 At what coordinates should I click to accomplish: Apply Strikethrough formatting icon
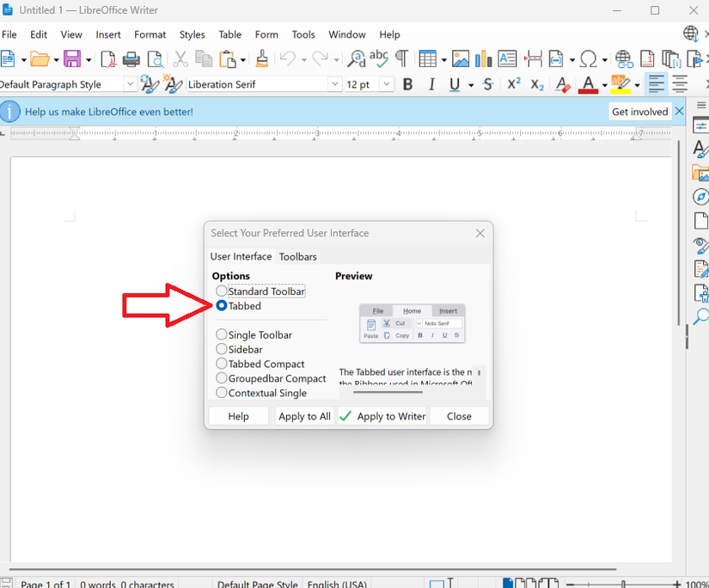[x=488, y=84]
